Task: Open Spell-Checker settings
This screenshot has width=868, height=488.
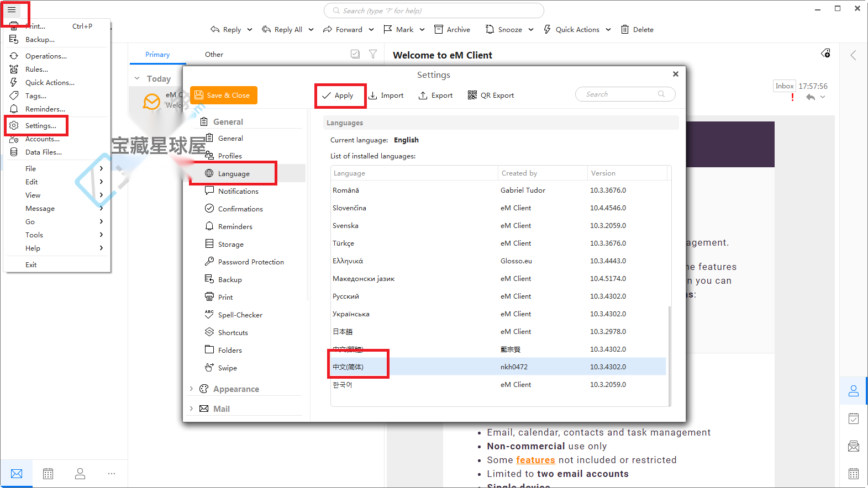Action: point(240,315)
